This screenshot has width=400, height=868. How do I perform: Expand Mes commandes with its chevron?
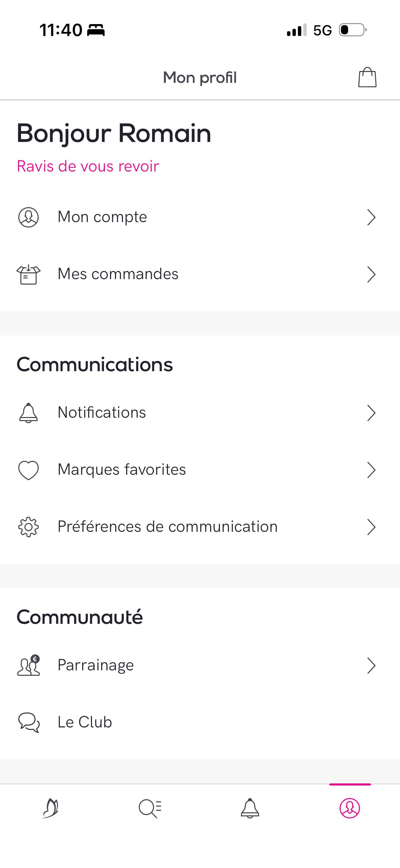pyautogui.click(x=372, y=274)
